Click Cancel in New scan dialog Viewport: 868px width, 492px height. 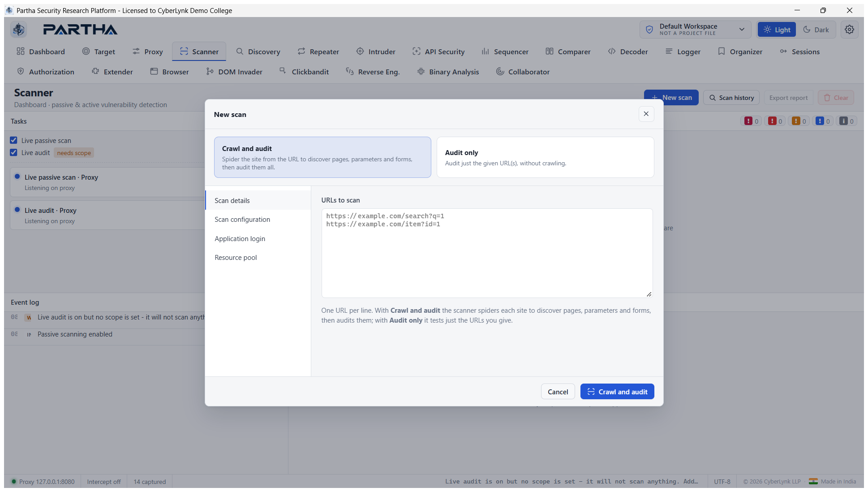point(558,392)
